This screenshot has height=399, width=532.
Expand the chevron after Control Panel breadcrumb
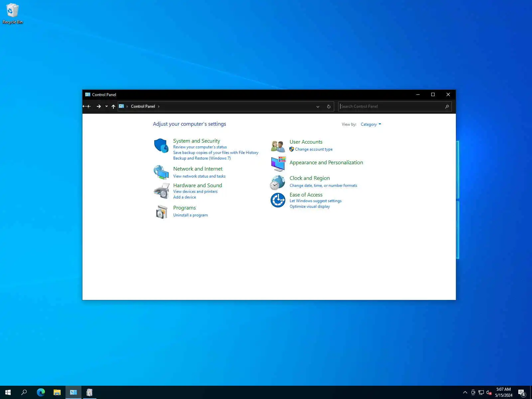[x=159, y=106]
